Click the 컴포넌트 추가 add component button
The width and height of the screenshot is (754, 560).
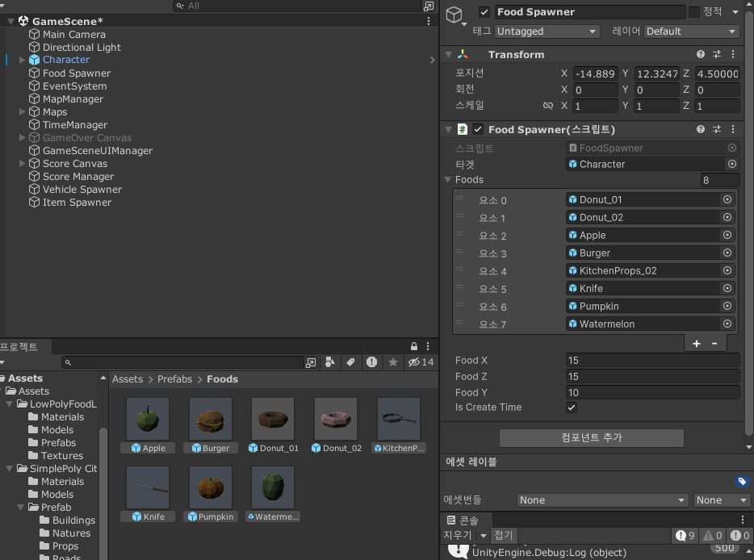(x=592, y=437)
